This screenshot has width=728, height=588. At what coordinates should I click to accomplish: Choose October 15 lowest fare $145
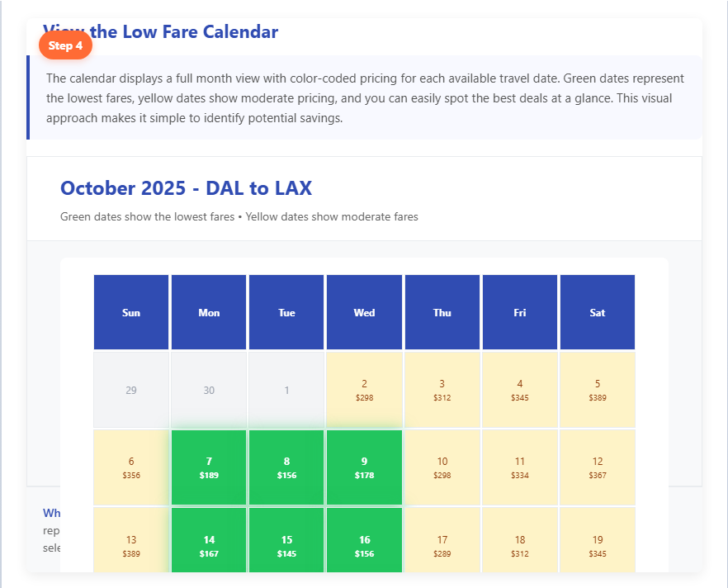click(286, 544)
